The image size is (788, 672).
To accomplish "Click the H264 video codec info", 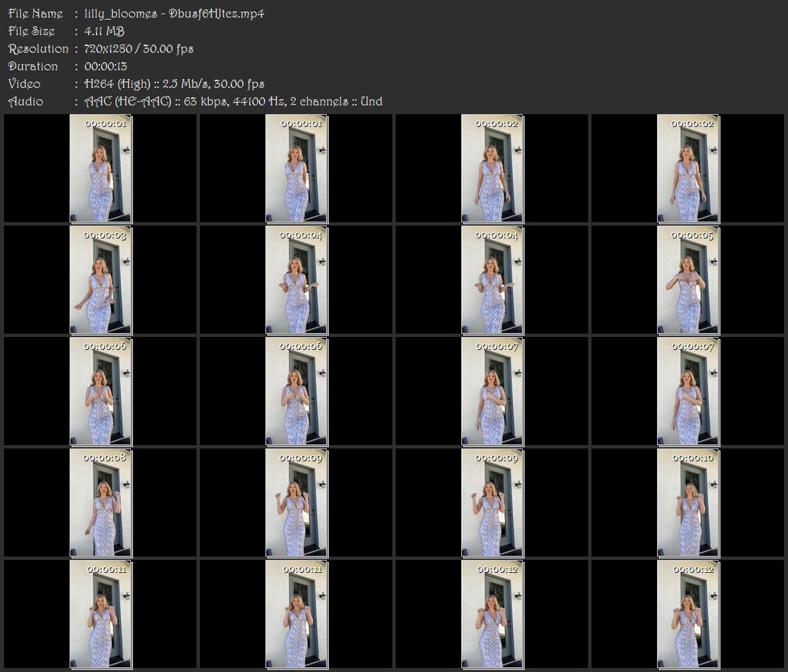I will (x=174, y=84).
